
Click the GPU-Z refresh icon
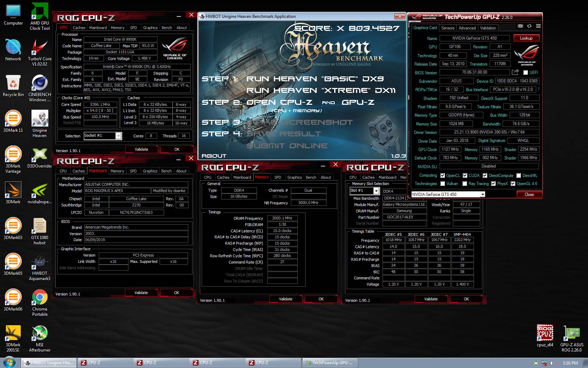[529, 26]
